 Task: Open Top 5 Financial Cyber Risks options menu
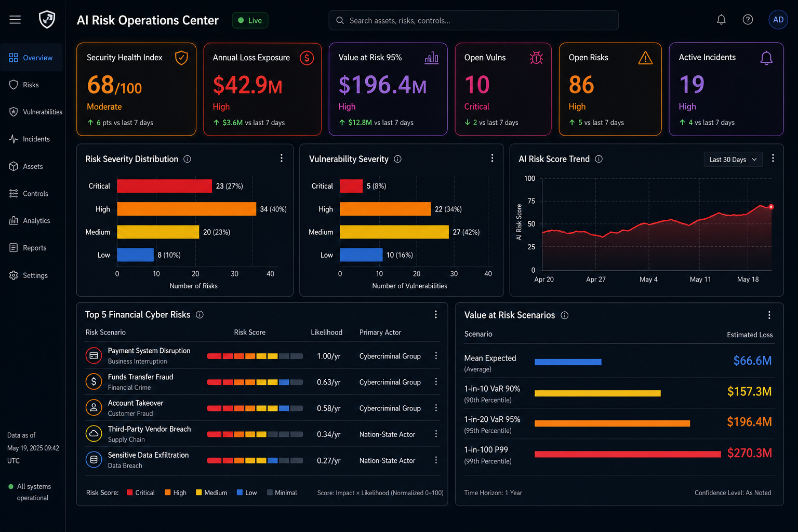click(x=436, y=314)
